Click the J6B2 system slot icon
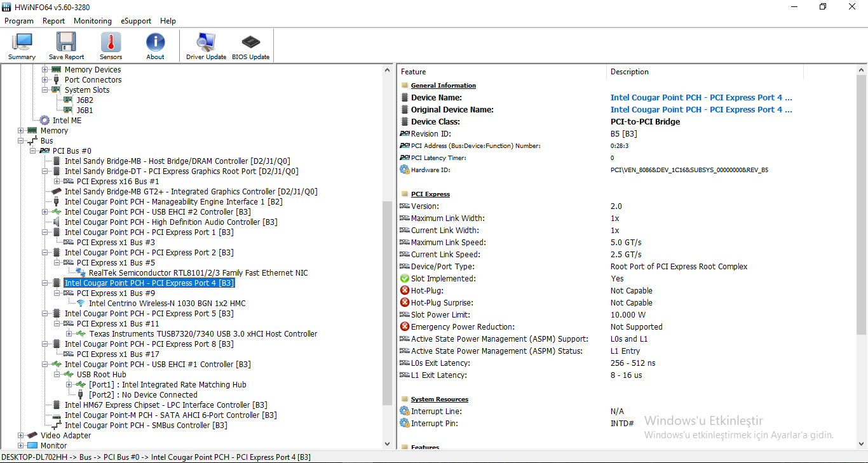This screenshot has width=868, height=463. tap(69, 100)
